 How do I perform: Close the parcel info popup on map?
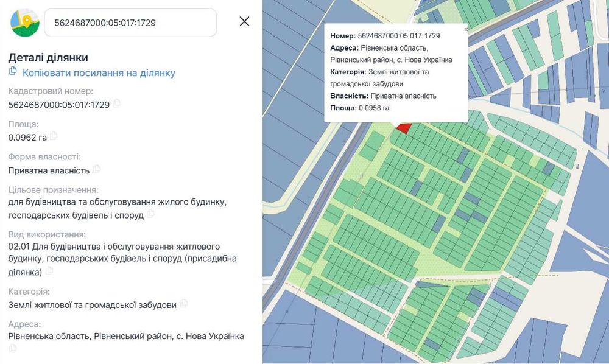tap(466, 29)
